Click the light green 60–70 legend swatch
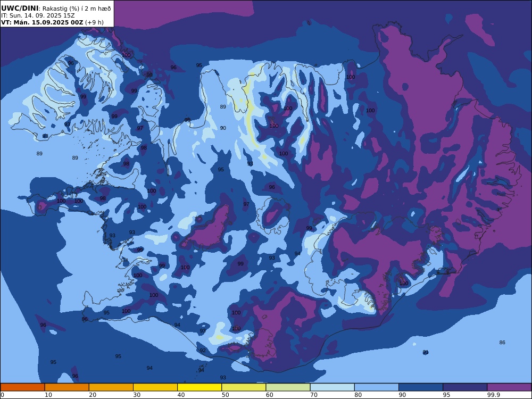The height and width of the screenshot is (399, 532). click(x=288, y=387)
